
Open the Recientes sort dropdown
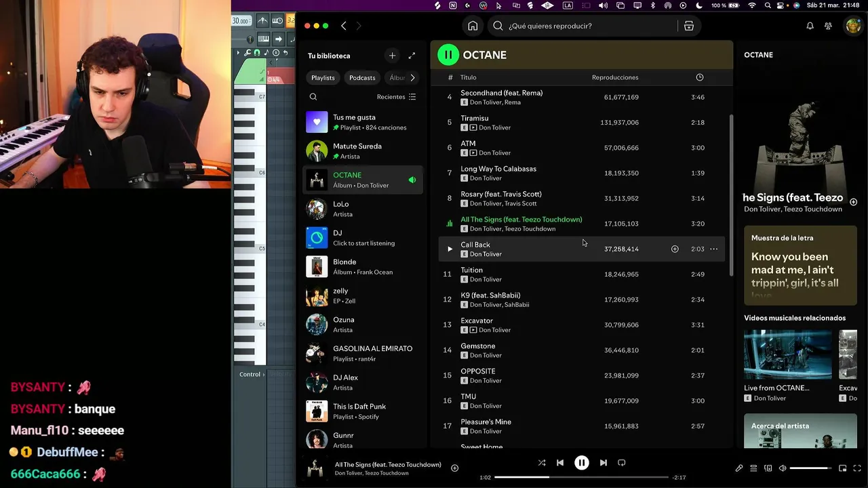[x=396, y=97]
